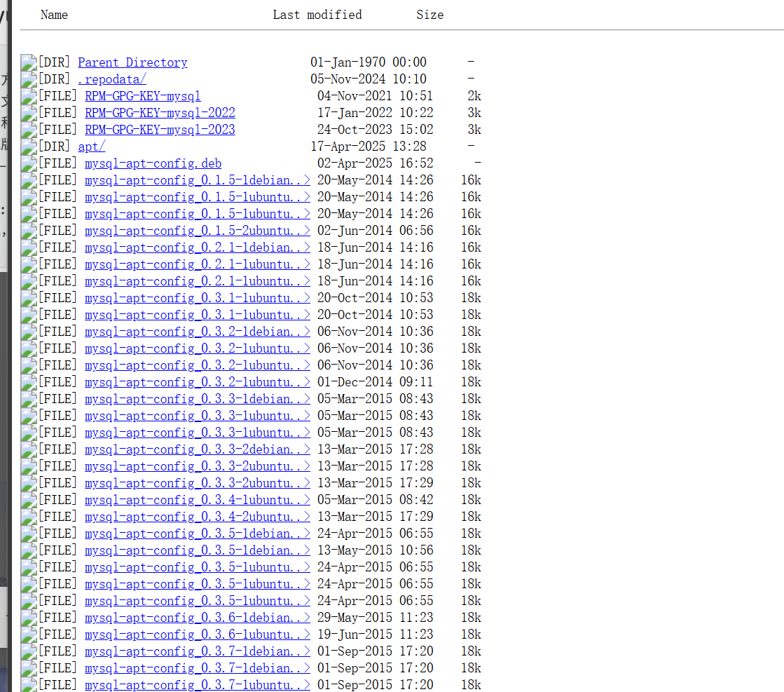Select the date 02-Jun-2014 06:56
Image resolution: width=784 pixels, height=692 pixels.
point(376,231)
